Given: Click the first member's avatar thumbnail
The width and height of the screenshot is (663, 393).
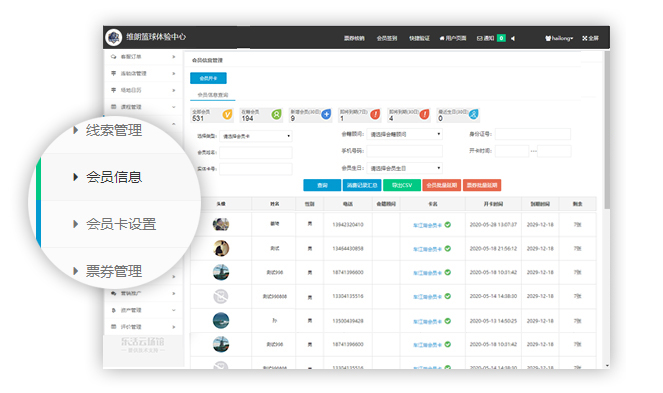Looking at the screenshot, I should click(x=221, y=224).
